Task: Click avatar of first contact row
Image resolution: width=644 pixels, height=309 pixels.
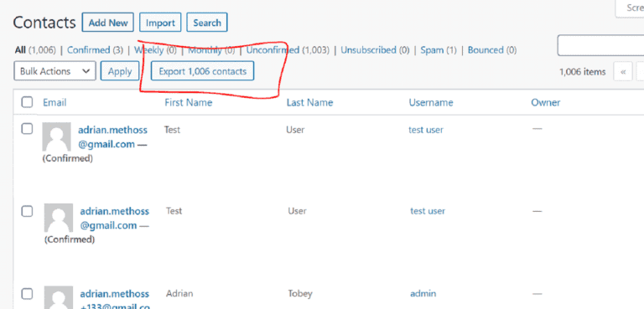Action: pos(56,136)
